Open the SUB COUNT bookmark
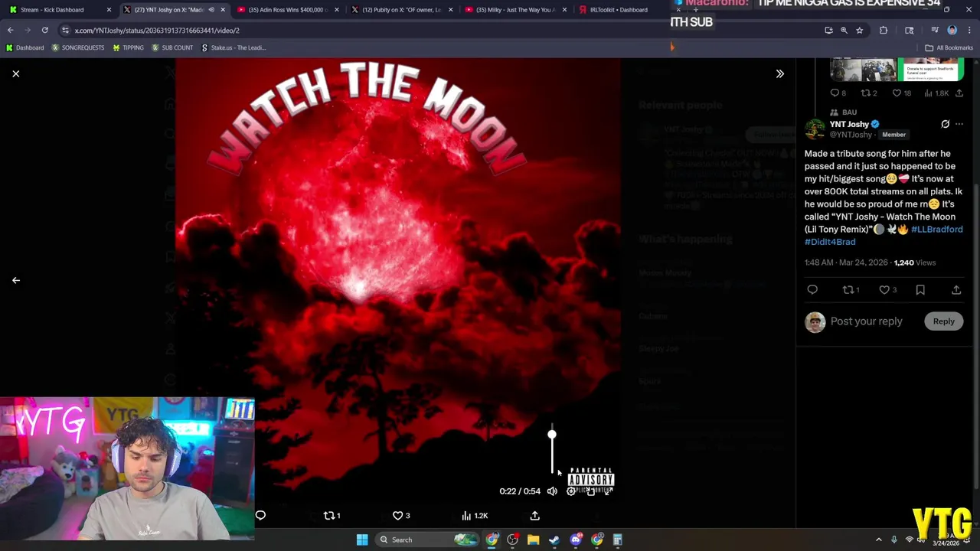This screenshot has width=980, height=551. coord(172,47)
